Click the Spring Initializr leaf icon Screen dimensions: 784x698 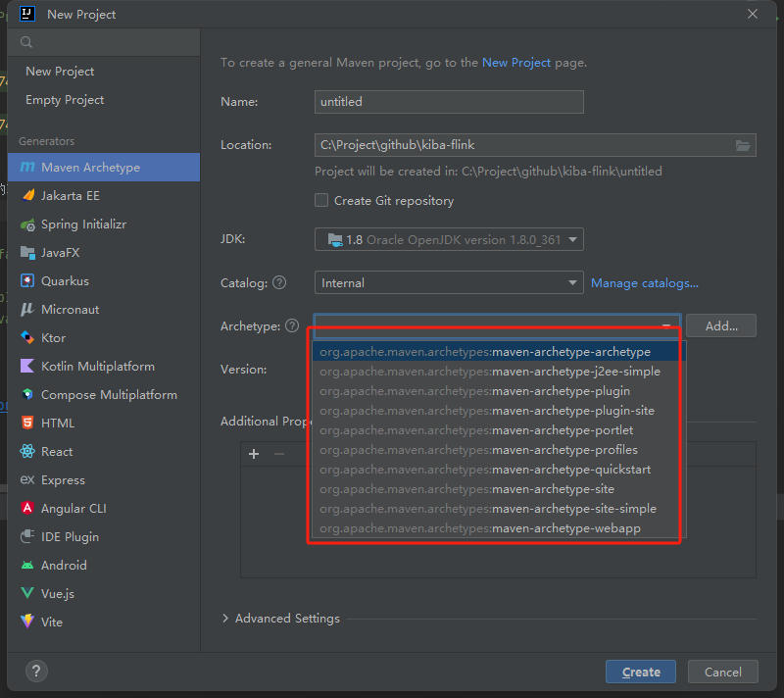[27, 224]
